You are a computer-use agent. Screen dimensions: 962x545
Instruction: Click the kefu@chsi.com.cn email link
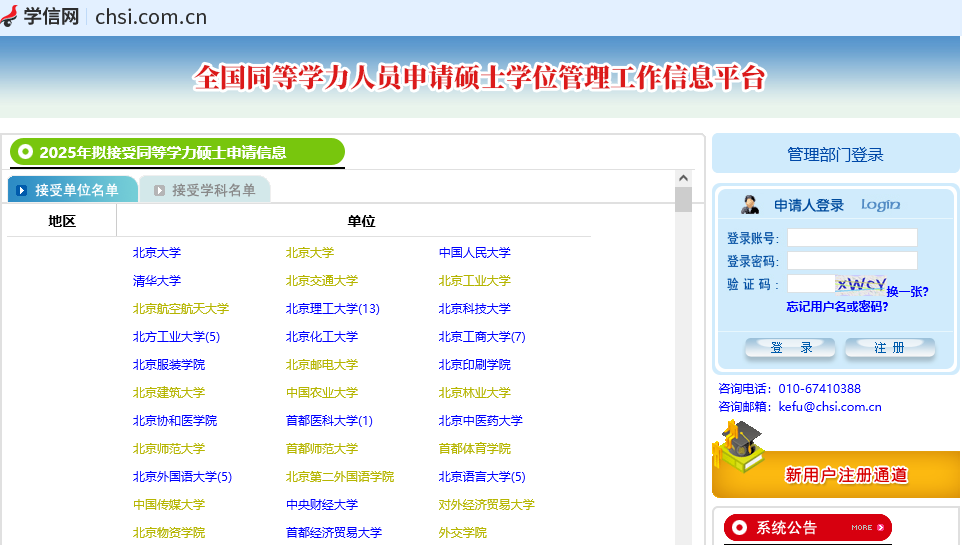coord(829,406)
